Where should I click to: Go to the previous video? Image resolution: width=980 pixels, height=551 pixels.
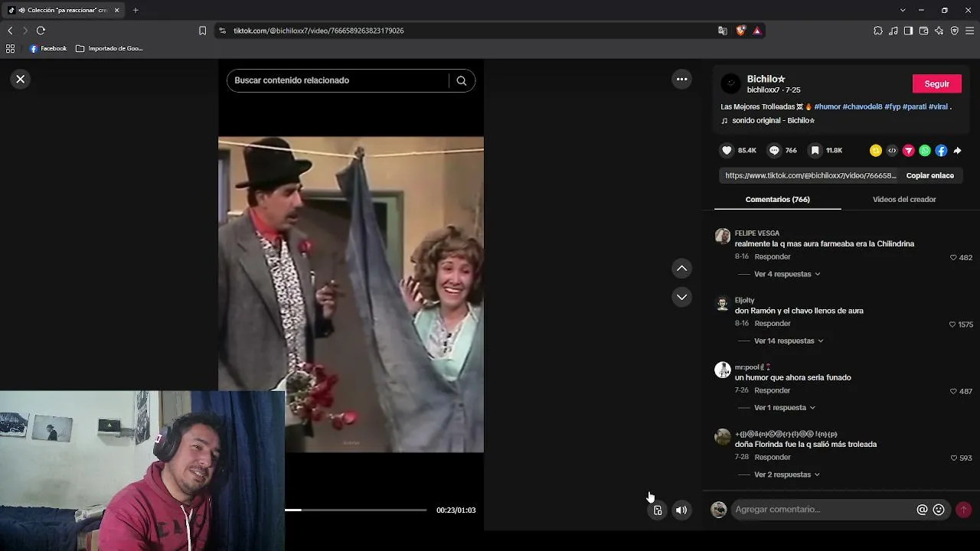(x=681, y=268)
